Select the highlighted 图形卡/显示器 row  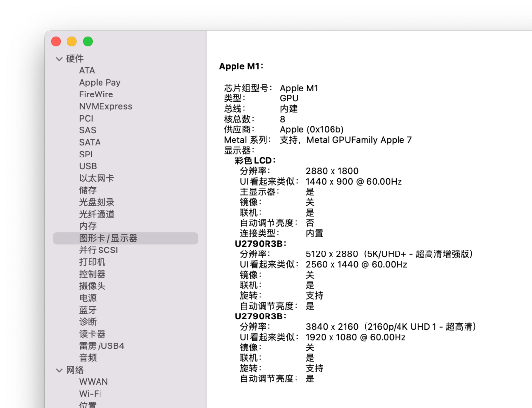click(125, 238)
